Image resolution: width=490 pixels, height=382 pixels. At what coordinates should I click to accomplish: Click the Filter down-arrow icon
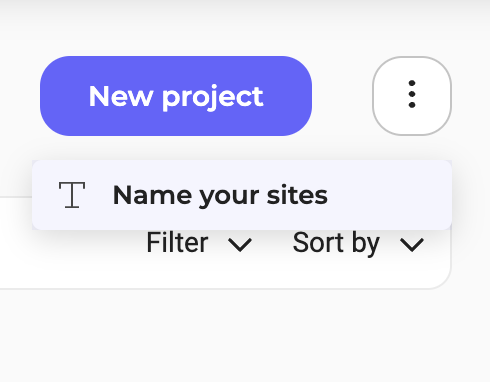coord(240,245)
